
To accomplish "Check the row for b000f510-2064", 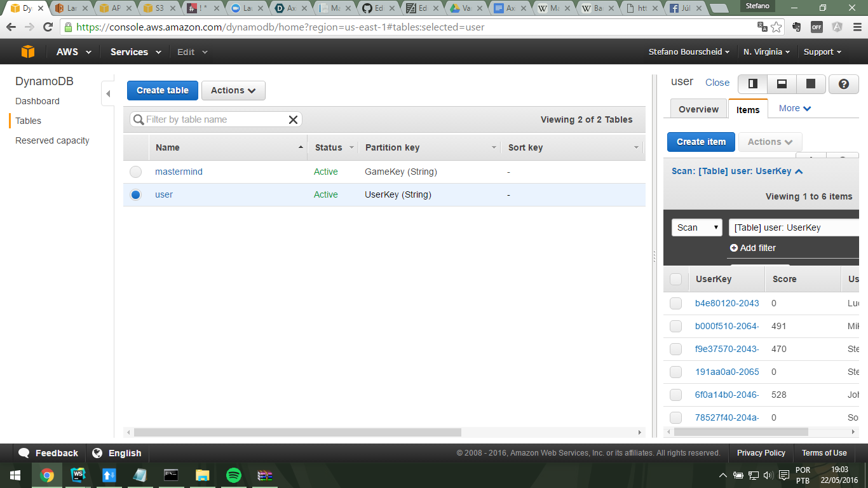I will (x=675, y=326).
